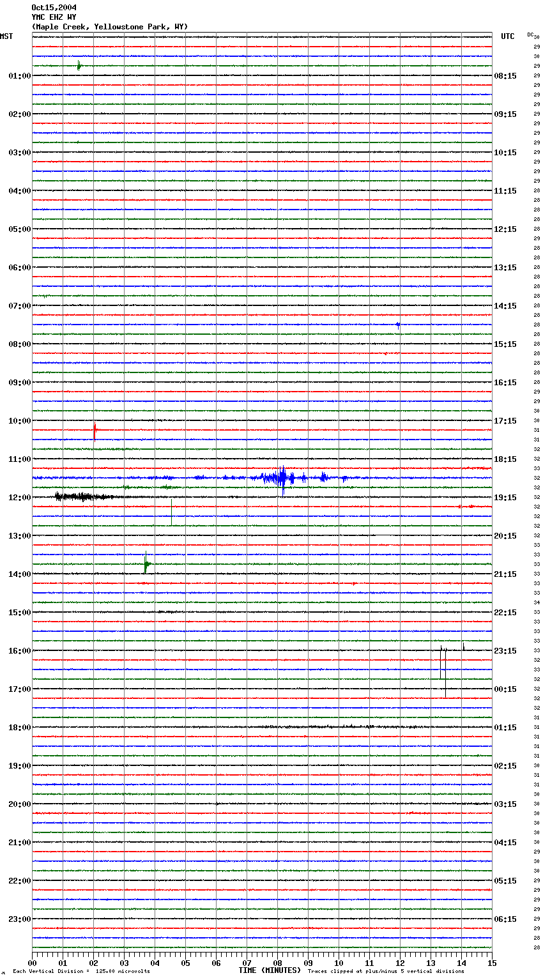
Task: Click the small blue blip after 07:00
Action: pos(397,325)
